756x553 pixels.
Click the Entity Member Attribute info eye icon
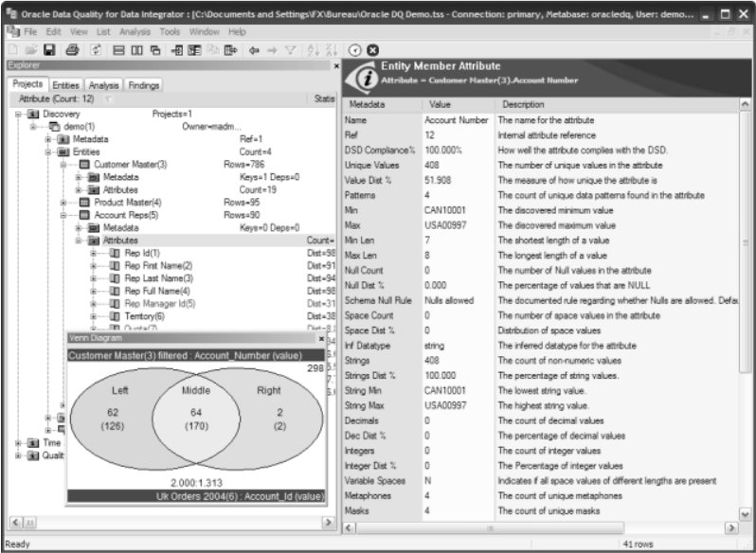(x=362, y=78)
